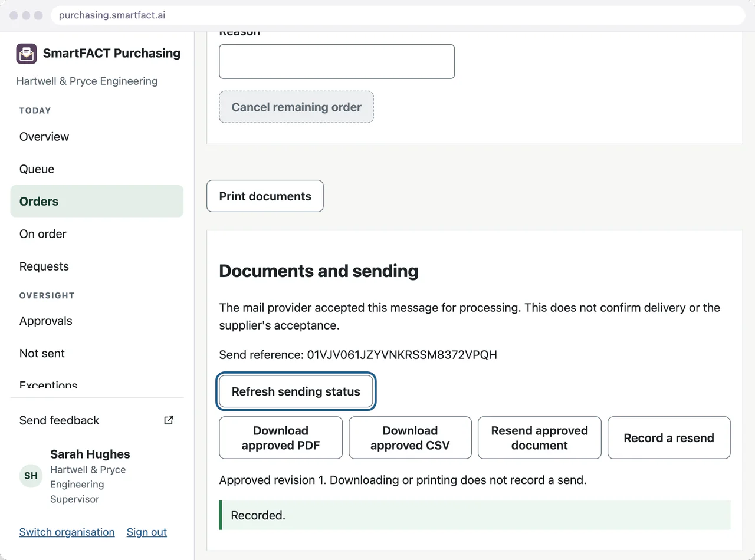Navigate to Requests

(97, 266)
